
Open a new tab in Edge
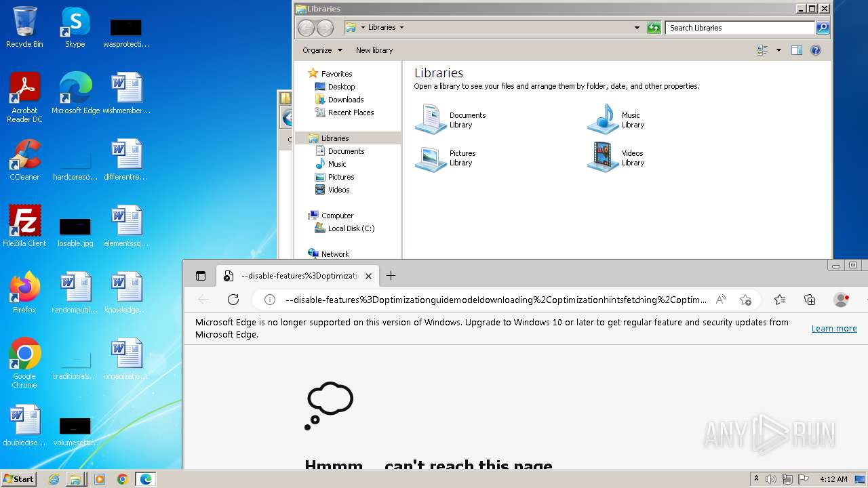pos(391,276)
